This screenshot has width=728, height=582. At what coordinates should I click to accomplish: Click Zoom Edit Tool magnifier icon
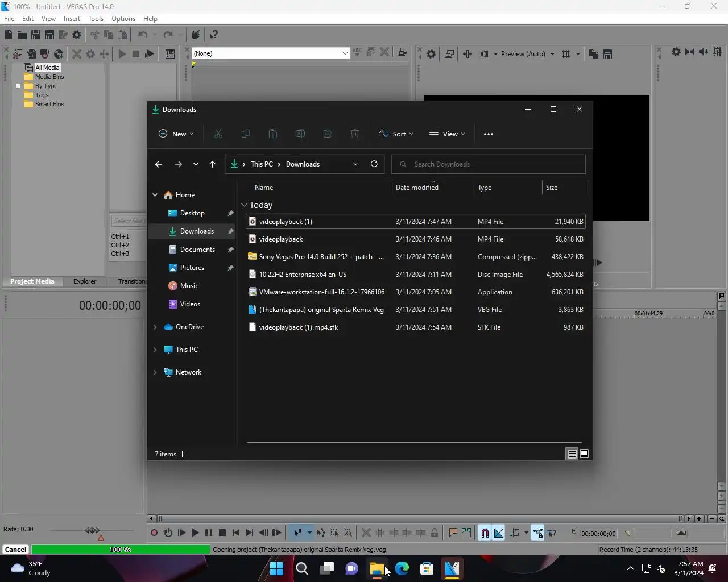[348, 533]
